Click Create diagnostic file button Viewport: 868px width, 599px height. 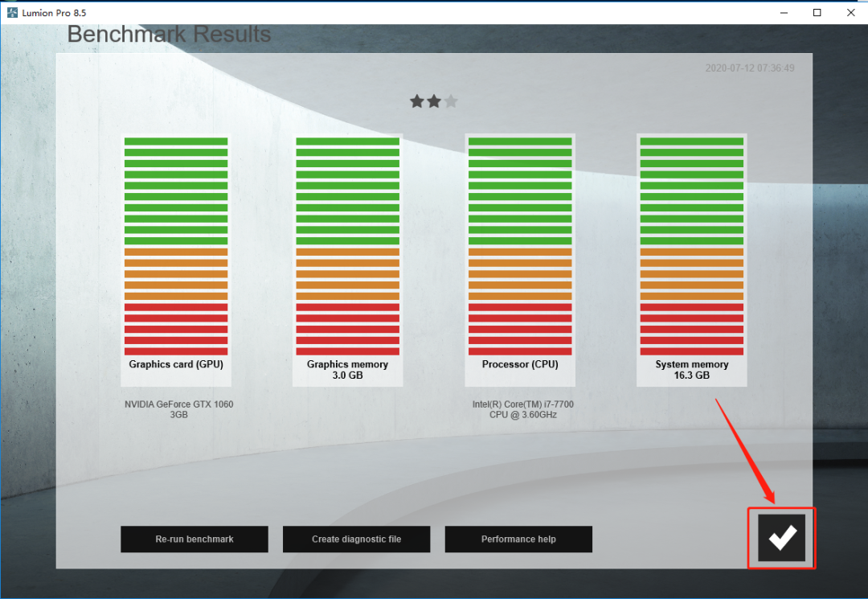357,540
